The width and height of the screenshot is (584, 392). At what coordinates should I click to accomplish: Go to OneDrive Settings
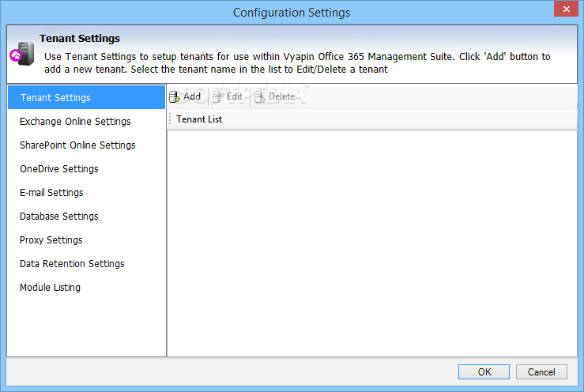click(x=86, y=169)
